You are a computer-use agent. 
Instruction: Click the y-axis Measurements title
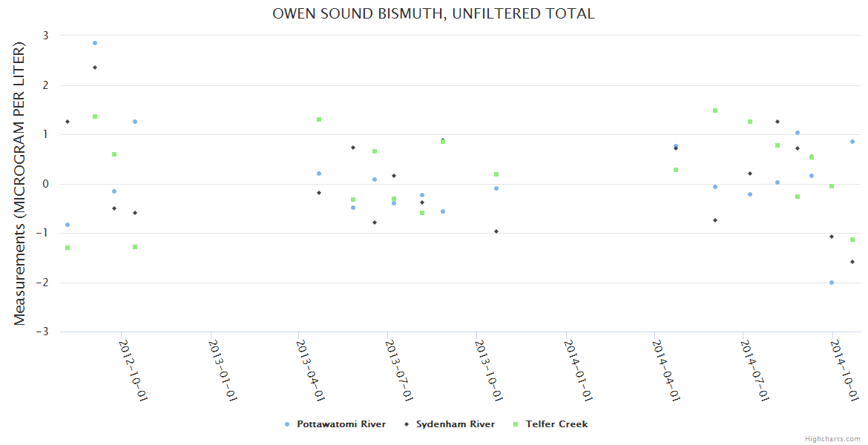click(x=19, y=183)
